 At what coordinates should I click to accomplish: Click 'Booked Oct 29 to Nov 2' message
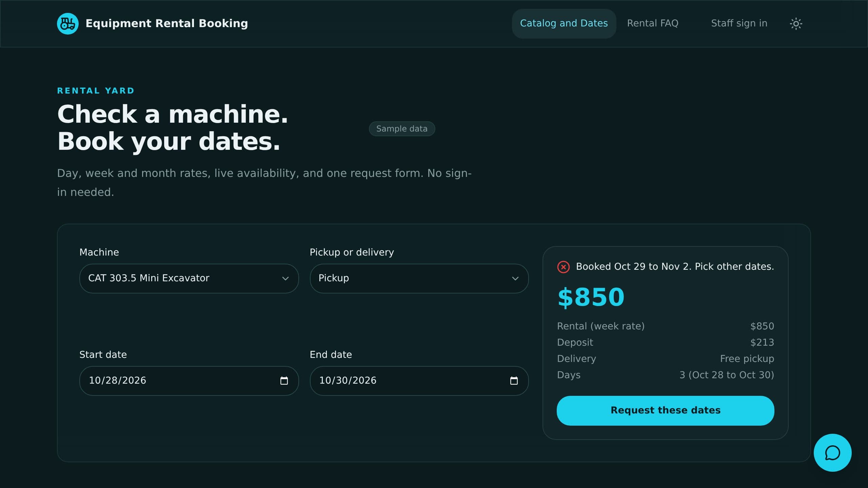tap(675, 267)
